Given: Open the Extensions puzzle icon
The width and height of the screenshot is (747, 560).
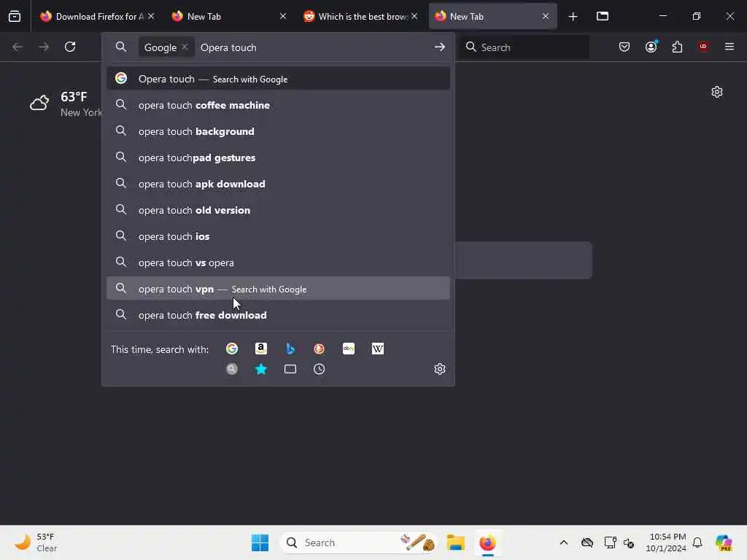Looking at the screenshot, I should point(678,47).
